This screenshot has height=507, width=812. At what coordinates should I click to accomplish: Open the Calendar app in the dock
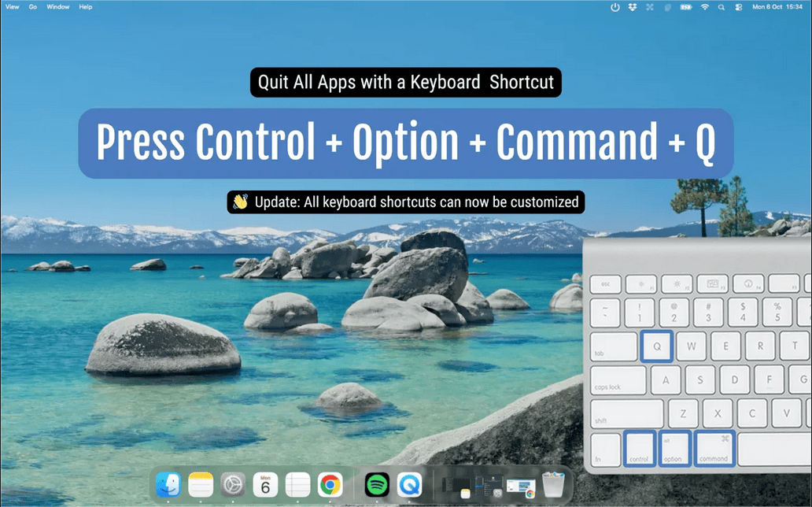[265, 485]
